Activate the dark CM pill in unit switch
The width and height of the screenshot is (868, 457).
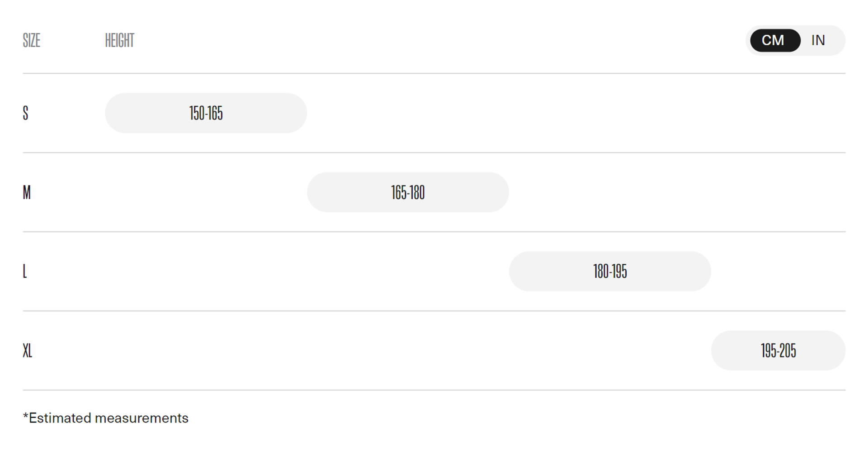point(775,40)
